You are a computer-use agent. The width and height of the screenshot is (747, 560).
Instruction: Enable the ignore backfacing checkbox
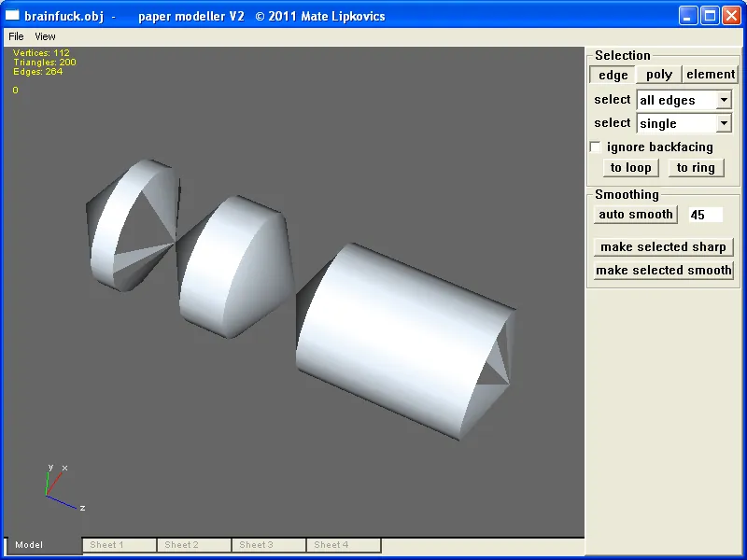(x=596, y=147)
